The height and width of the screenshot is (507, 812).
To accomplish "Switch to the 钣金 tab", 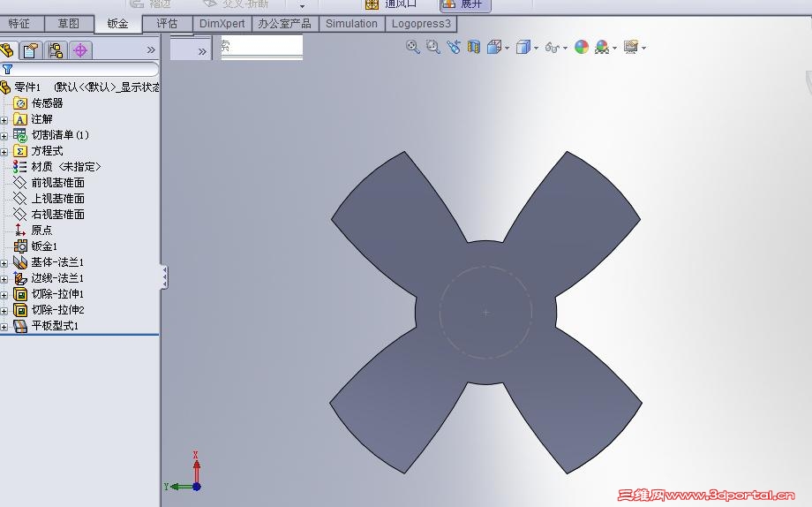I will pos(117,24).
